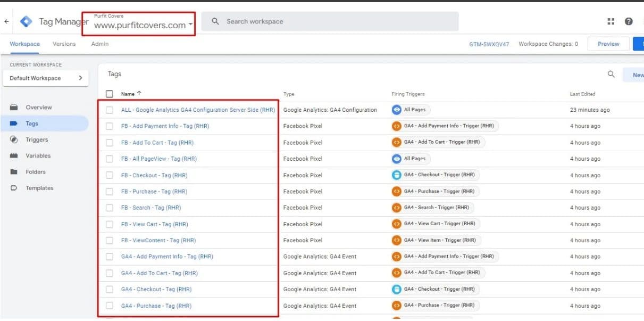The height and width of the screenshot is (321, 644).
Task: Click the Preview button
Action: [x=608, y=44]
